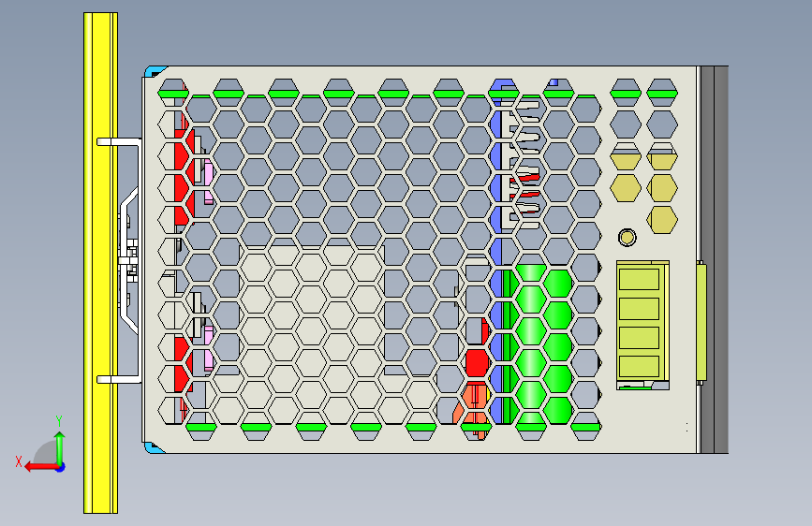Select the yellow-green four-slot terminal connector
The height and width of the screenshot is (526, 812).
[x=642, y=323]
